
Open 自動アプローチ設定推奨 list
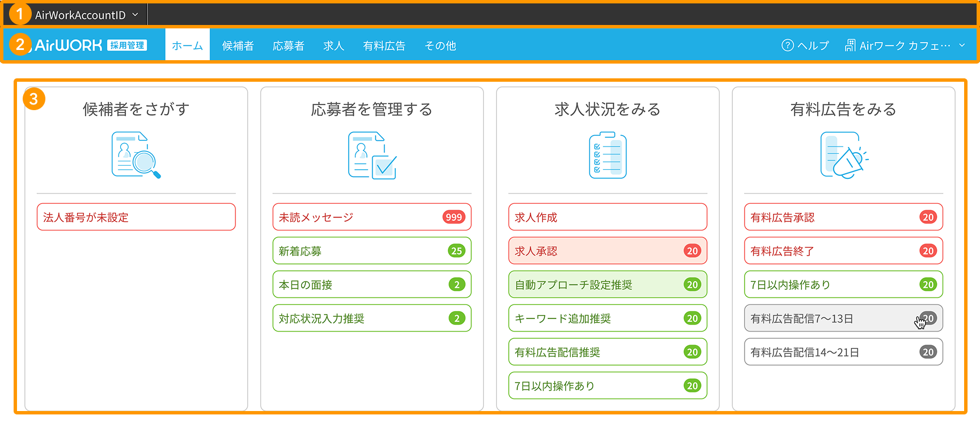pyautogui.click(x=608, y=284)
